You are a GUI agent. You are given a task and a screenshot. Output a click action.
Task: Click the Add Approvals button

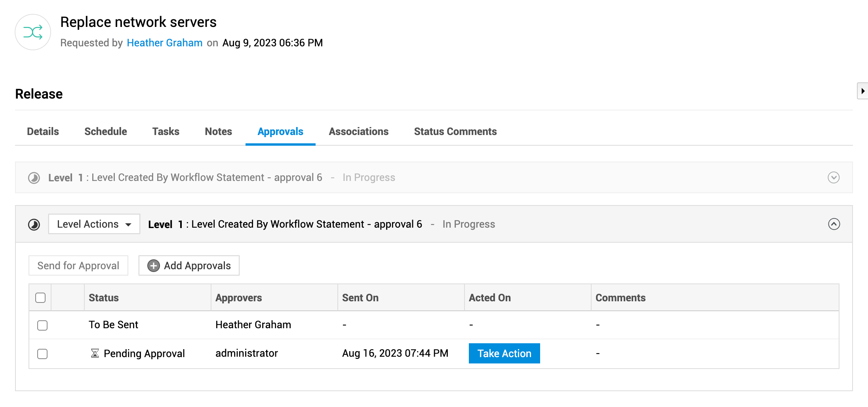click(x=189, y=265)
